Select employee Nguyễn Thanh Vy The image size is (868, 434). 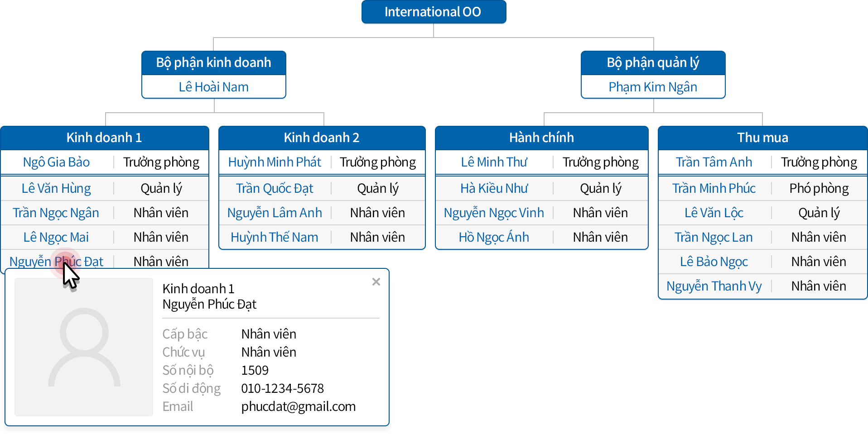click(x=714, y=286)
